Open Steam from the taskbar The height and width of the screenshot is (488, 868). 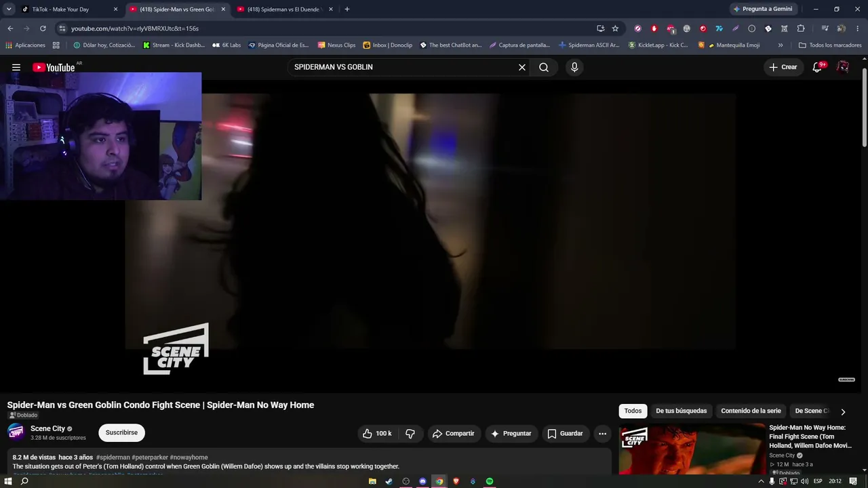[389, 481]
